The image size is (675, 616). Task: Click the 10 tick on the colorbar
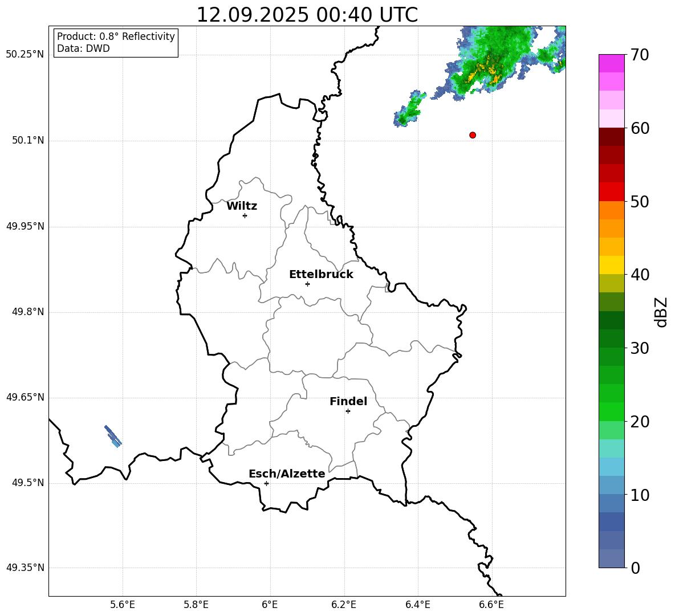[640, 495]
